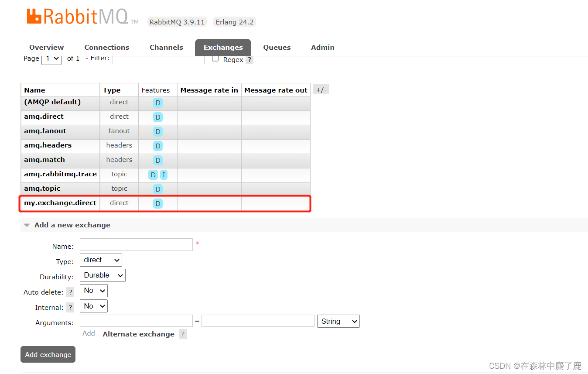Click the Message rate in column header
Image resolution: width=588 pixels, height=374 pixels.
pos(209,90)
